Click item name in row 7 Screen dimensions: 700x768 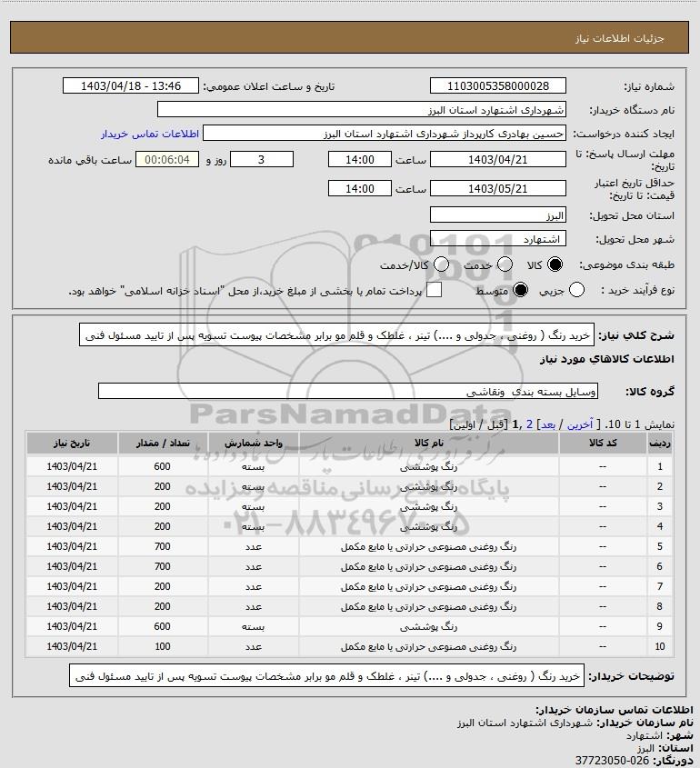click(428, 587)
